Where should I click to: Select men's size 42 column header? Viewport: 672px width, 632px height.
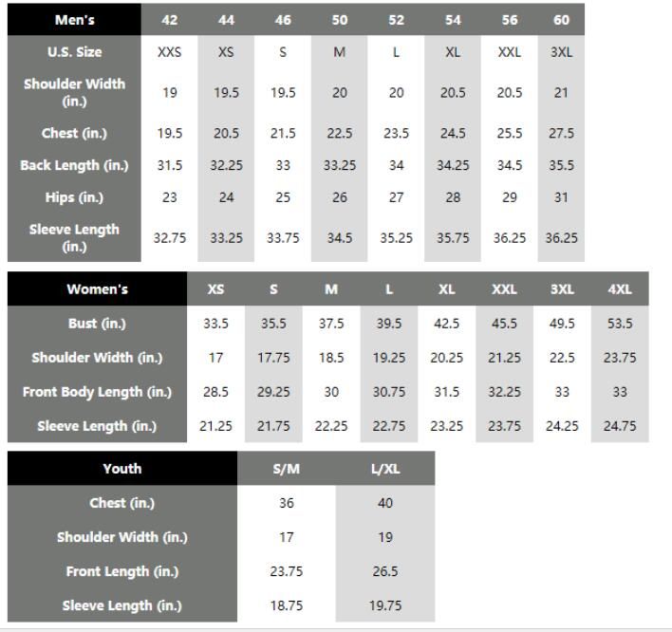pos(169,20)
